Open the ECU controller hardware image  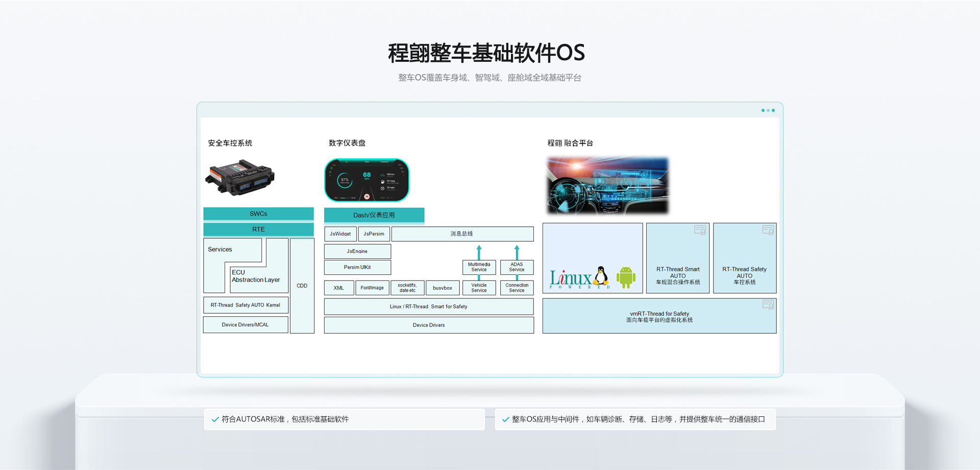click(x=240, y=177)
